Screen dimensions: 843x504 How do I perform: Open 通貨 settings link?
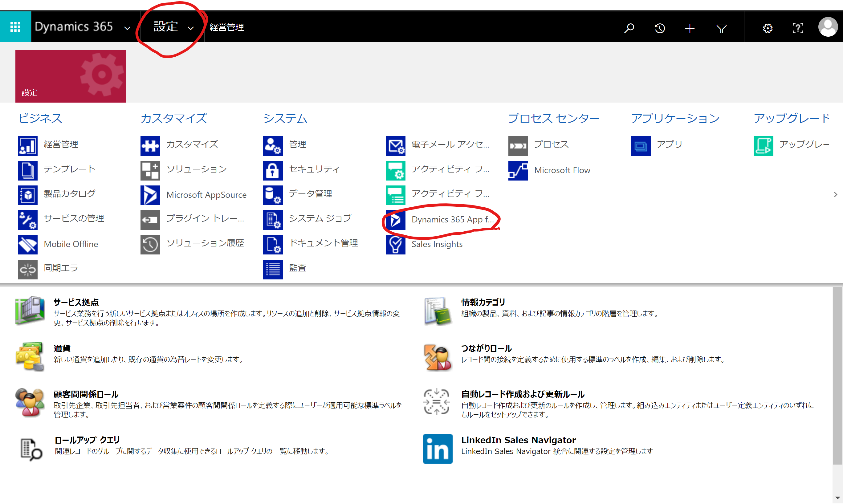(x=62, y=348)
